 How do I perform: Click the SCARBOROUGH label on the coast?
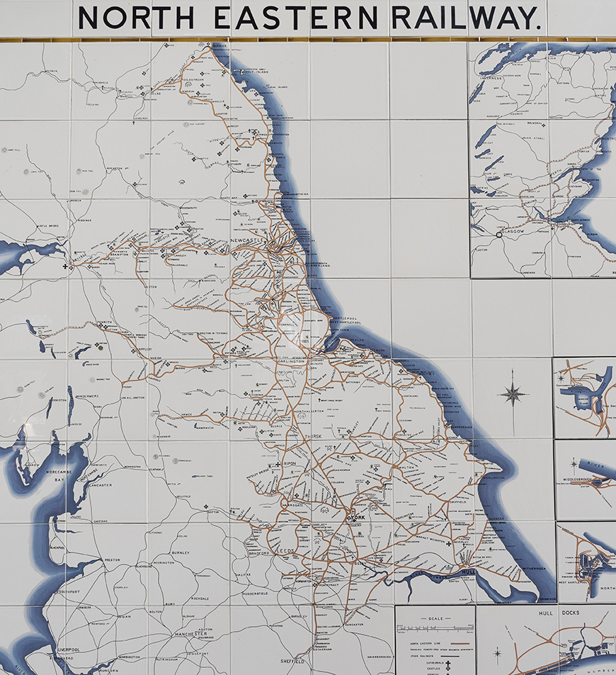click(x=462, y=426)
